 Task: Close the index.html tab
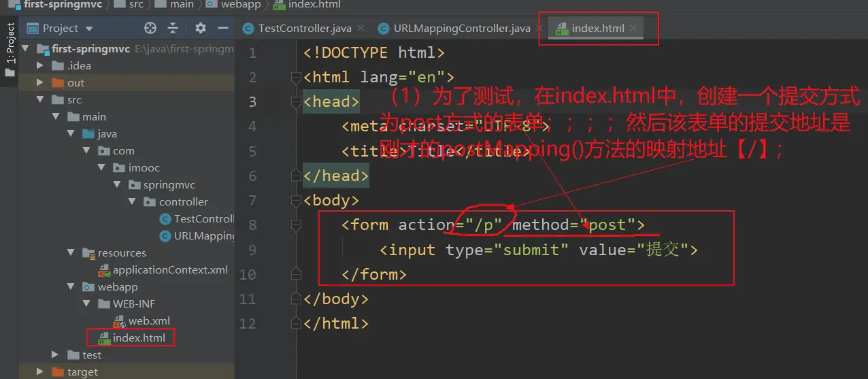633,28
